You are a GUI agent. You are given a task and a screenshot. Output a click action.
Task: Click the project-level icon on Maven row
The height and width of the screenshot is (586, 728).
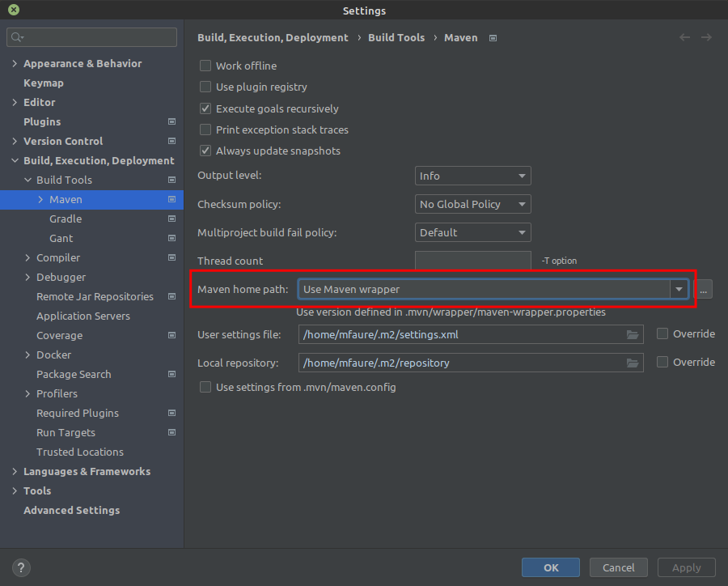(x=171, y=199)
